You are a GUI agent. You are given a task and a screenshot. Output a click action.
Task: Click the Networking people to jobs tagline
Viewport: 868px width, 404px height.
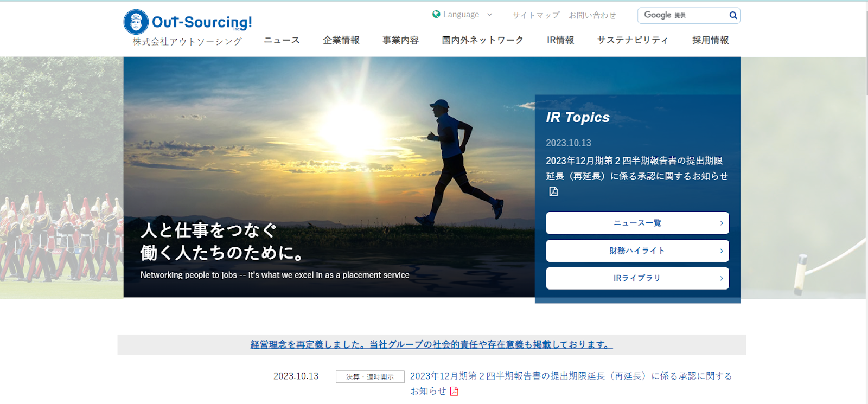point(275,275)
